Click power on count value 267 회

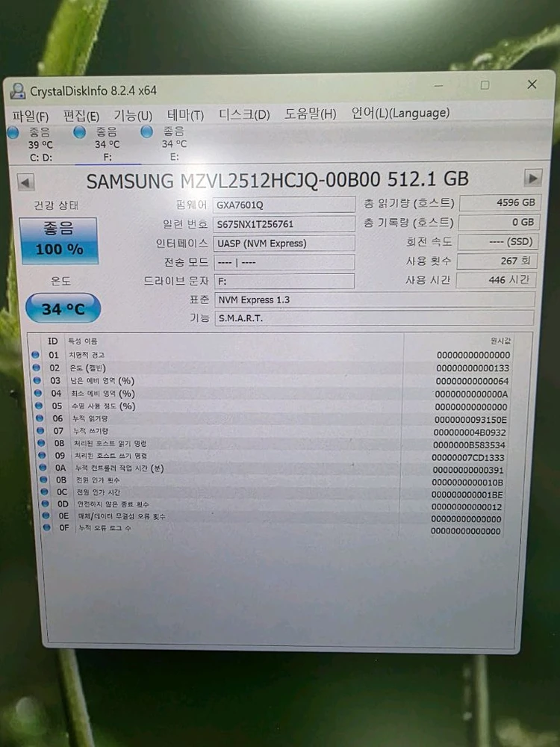coord(497,261)
